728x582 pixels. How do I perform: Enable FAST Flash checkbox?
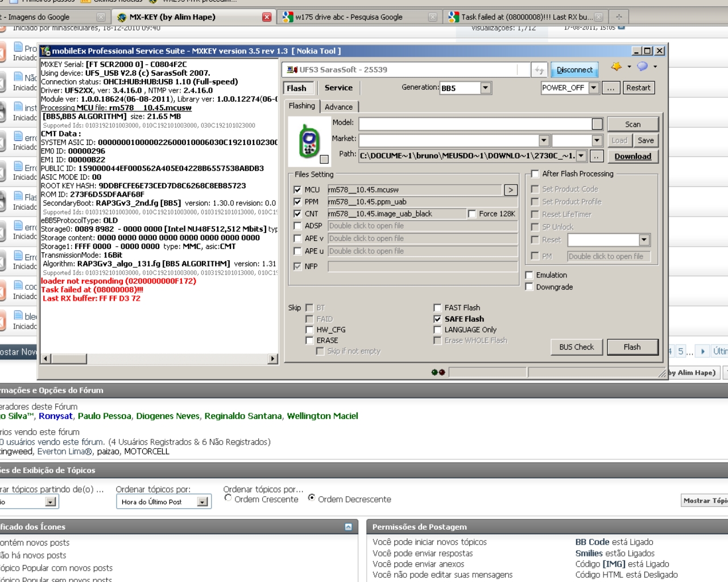(x=437, y=307)
